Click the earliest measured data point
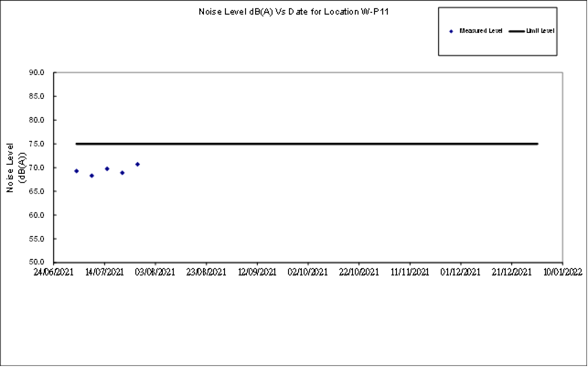Image resolution: width=588 pixels, height=367 pixels. [76, 171]
